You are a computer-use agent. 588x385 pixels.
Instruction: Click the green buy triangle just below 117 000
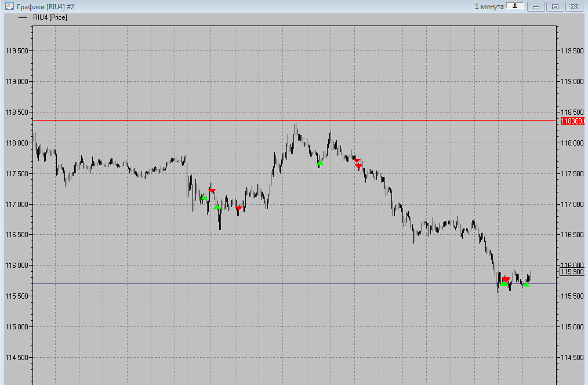tap(217, 207)
